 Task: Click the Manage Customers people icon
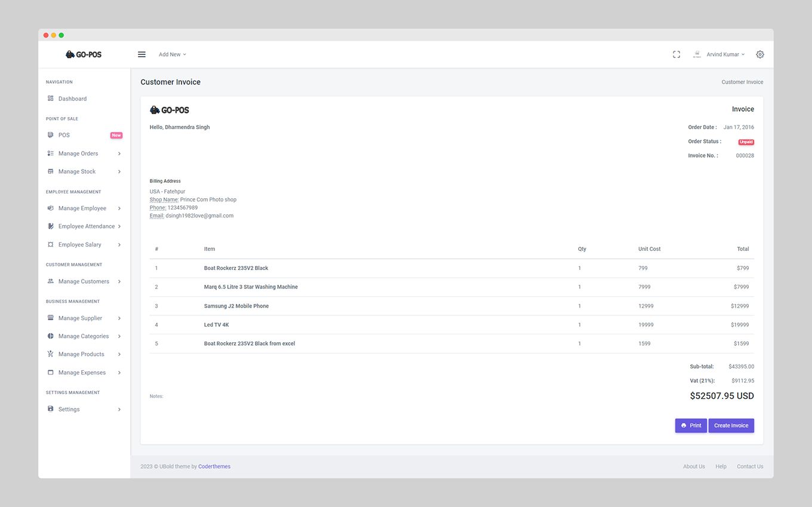[51, 281]
